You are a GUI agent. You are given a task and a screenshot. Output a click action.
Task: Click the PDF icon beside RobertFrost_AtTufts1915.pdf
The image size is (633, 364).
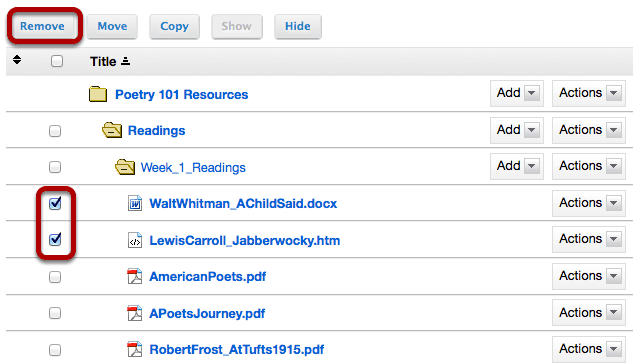coord(135,349)
